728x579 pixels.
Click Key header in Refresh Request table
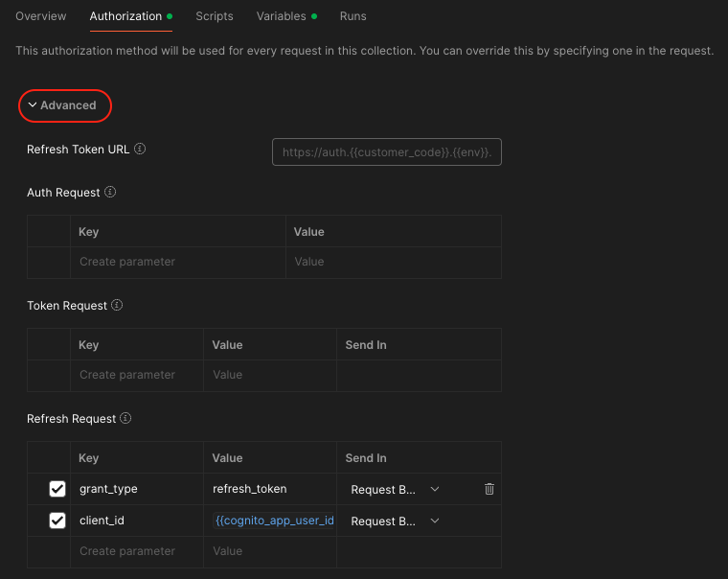click(89, 457)
